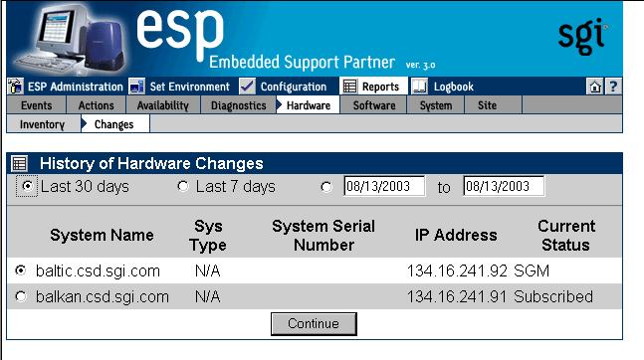Click the balkan.csd.sgi.com system name
The image size is (644, 360).
pos(103,296)
